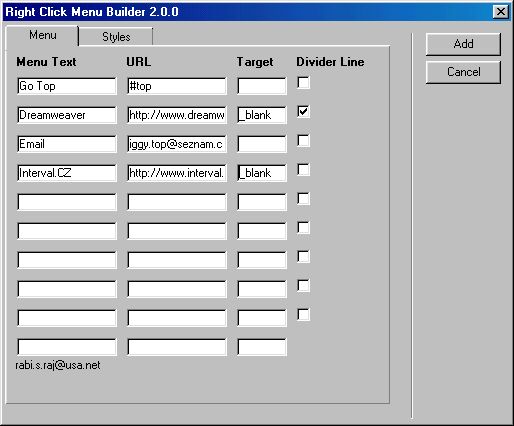Check divider line for Email row

(x=303, y=140)
